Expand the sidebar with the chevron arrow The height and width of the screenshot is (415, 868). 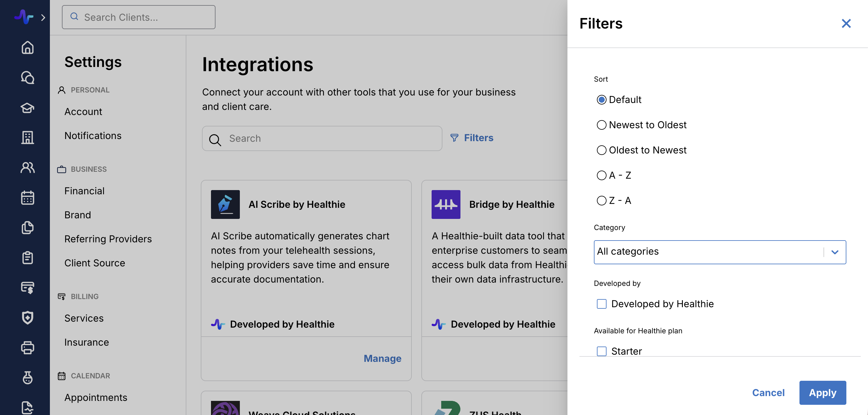43,17
